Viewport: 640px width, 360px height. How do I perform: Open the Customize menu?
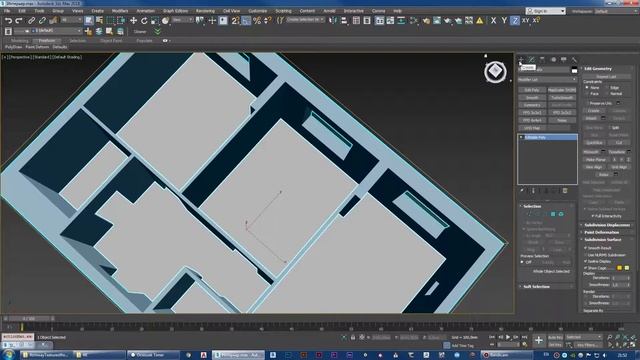pos(258,11)
